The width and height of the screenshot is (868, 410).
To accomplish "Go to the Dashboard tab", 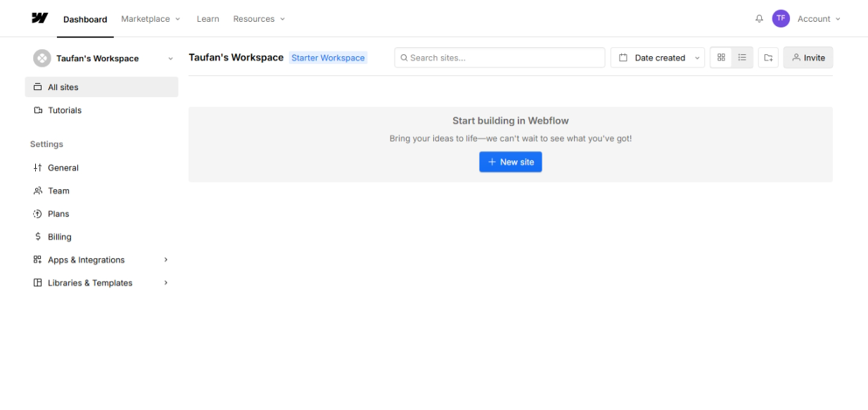I will point(85,19).
